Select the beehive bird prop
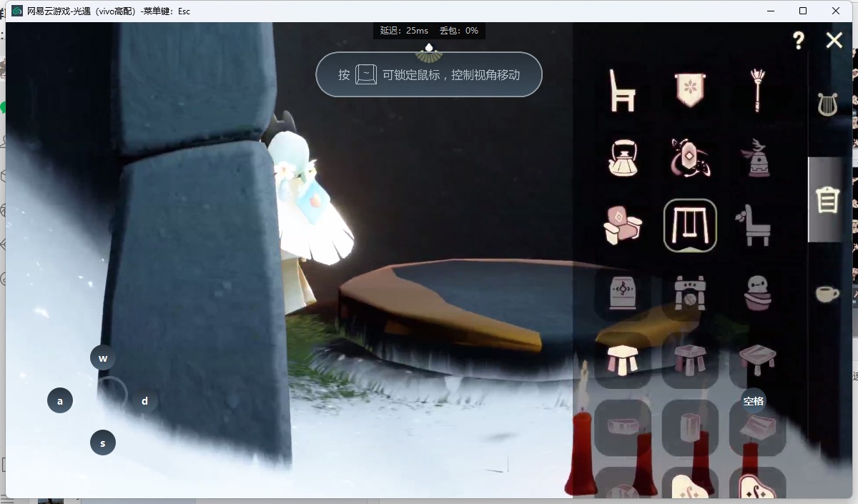The height and width of the screenshot is (504, 858). (x=757, y=158)
